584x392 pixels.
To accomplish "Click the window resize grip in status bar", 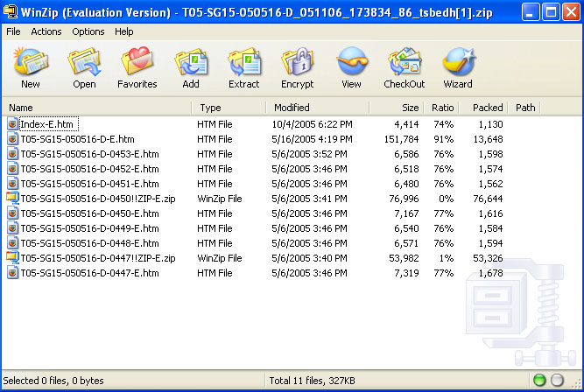I will (576, 382).
